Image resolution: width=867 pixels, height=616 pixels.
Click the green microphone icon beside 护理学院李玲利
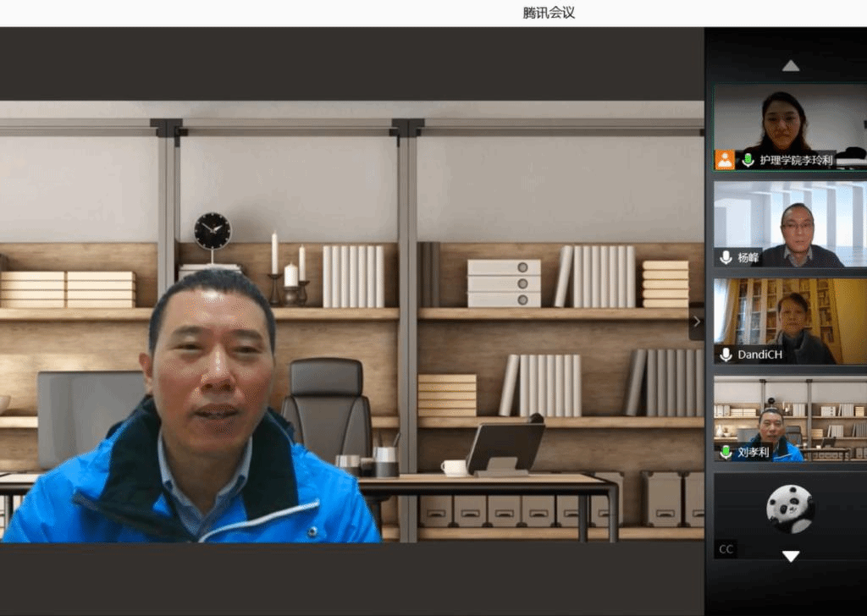tap(748, 160)
